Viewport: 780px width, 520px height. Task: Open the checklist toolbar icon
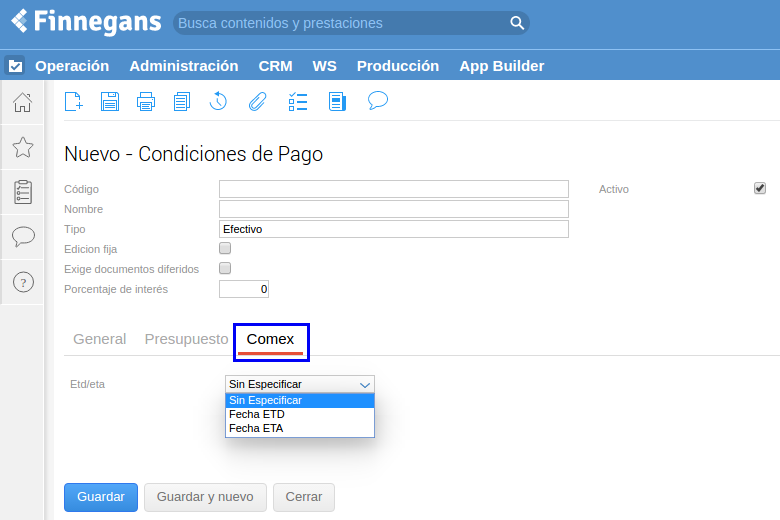pos(297,101)
